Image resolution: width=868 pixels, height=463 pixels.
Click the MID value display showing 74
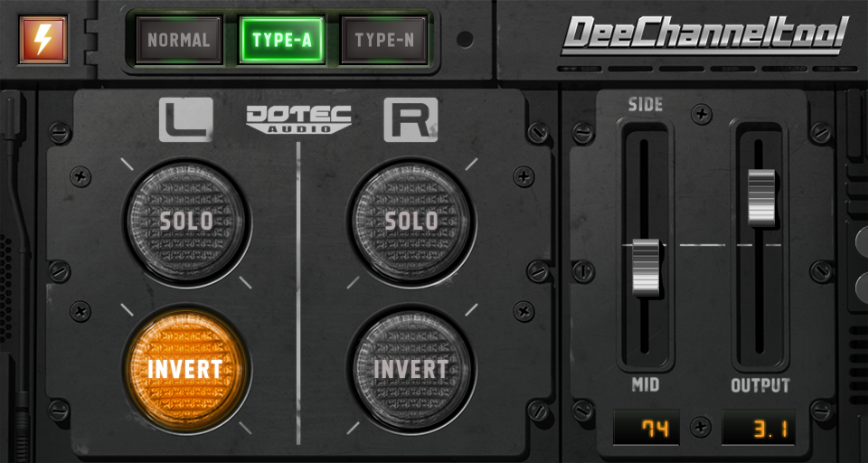(x=646, y=428)
